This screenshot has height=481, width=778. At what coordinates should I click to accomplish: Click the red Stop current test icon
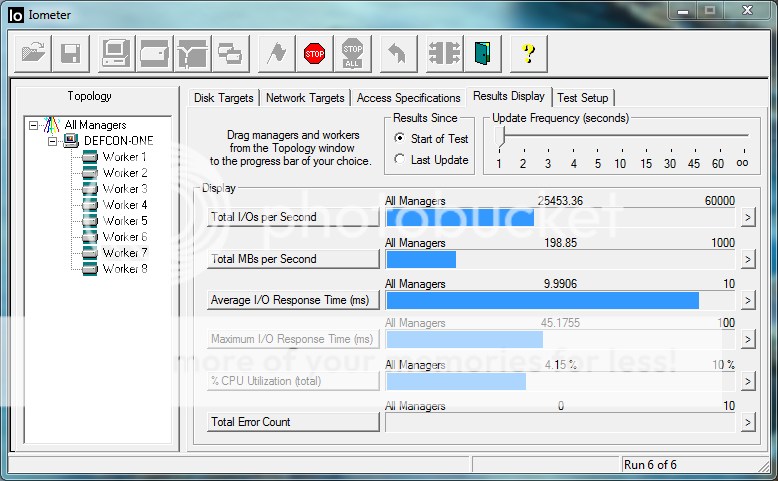click(314, 53)
